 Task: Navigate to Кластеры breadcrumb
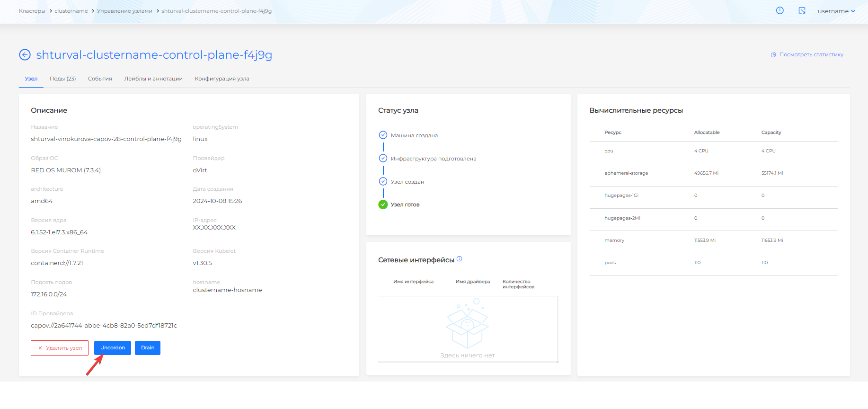(x=32, y=11)
